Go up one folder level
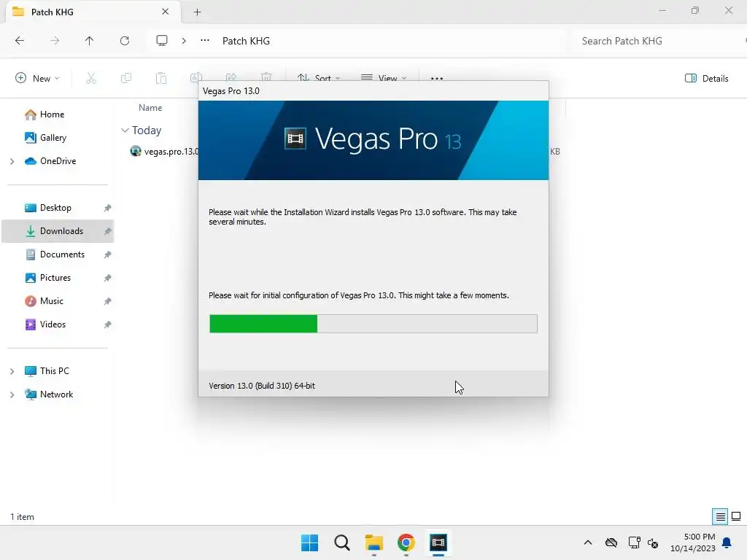 (x=89, y=41)
